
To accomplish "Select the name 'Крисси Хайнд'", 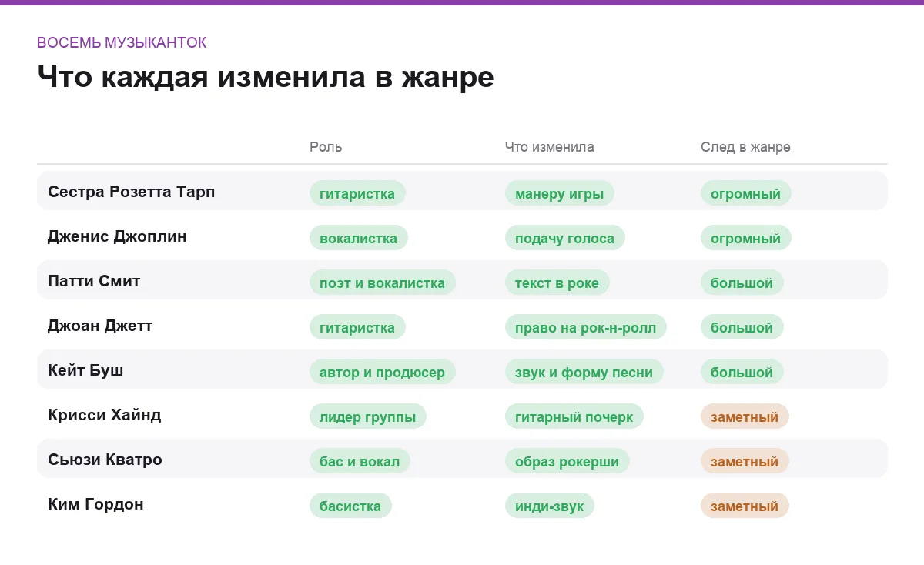I will click(x=105, y=415).
